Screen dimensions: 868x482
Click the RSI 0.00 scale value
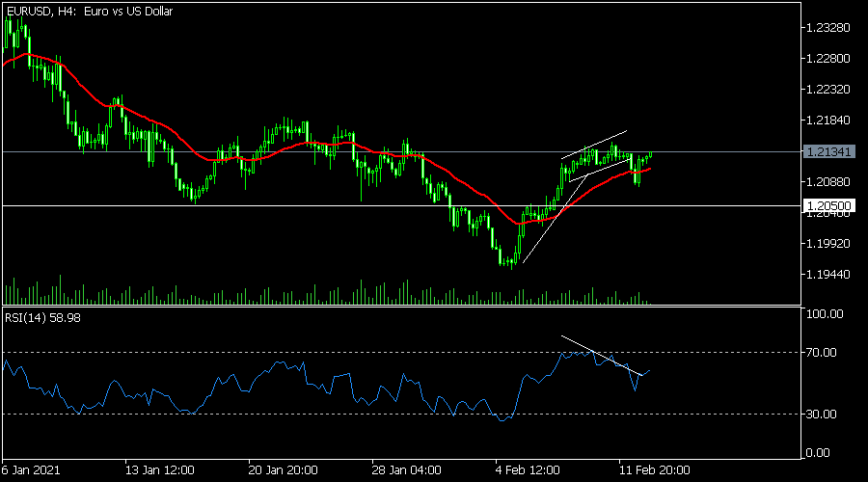coord(818,453)
